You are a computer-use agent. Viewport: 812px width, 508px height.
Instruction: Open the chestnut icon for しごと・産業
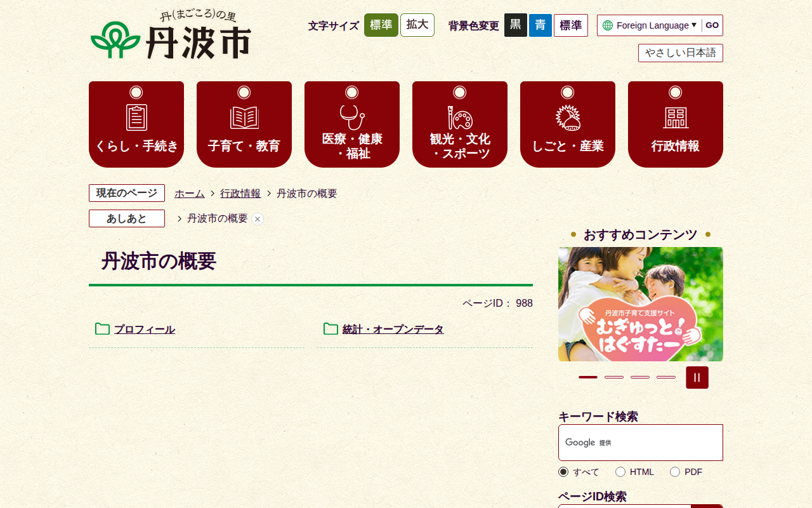tap(568, 117)
